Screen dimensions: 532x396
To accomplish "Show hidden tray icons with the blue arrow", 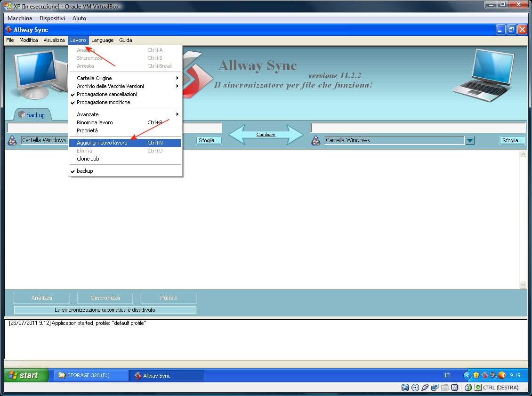I will coord(467,375).
